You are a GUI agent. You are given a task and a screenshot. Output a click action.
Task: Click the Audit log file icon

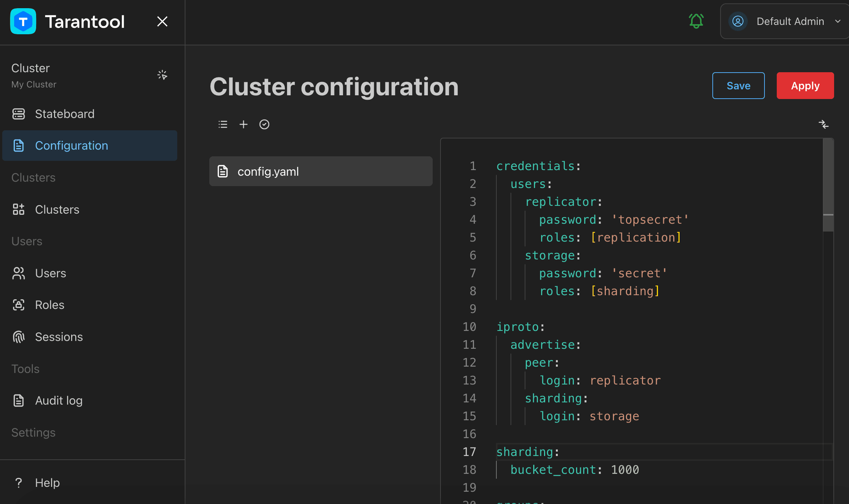18,401
